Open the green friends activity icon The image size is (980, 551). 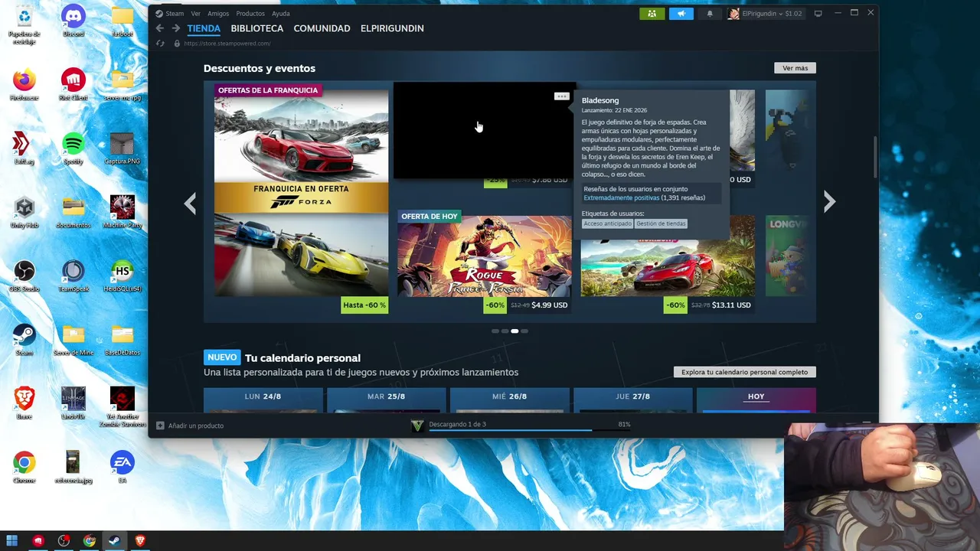click(x=652, y=14)
